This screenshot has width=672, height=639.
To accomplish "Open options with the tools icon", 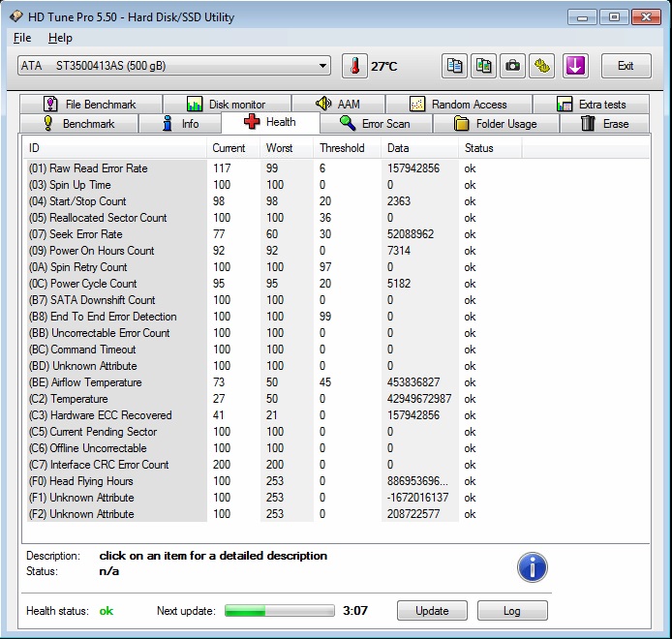I will tap(541, 66).
